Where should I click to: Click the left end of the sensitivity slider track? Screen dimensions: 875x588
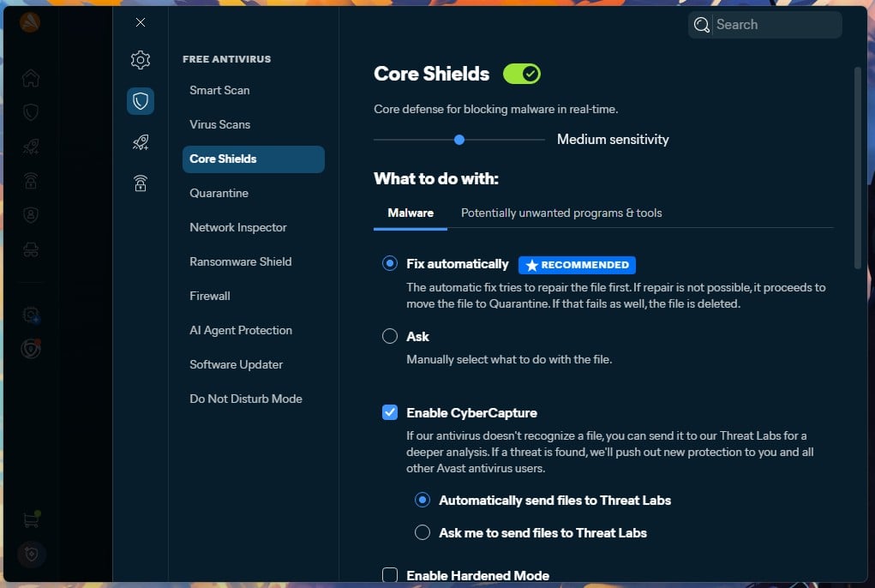pos(375,140)
